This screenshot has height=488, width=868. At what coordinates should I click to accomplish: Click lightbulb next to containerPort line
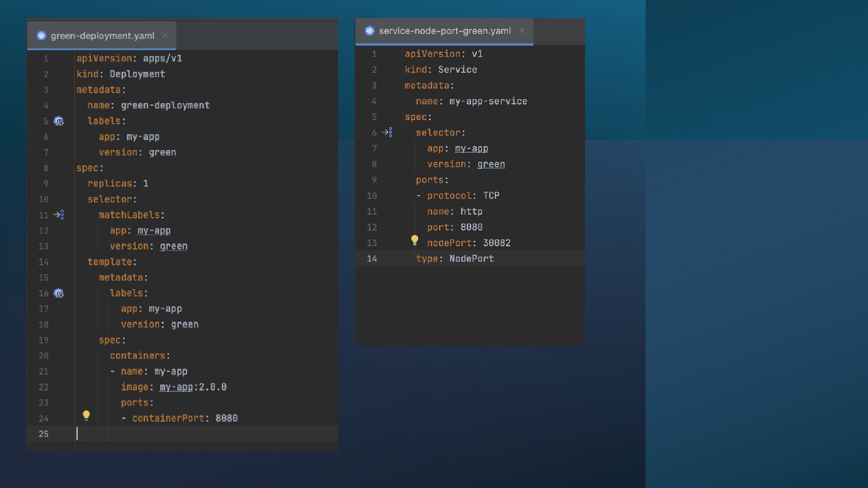pos(86,415)
